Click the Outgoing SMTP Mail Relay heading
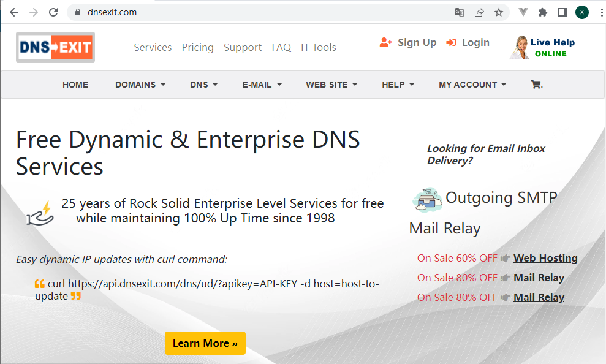 tap(483, 213)
